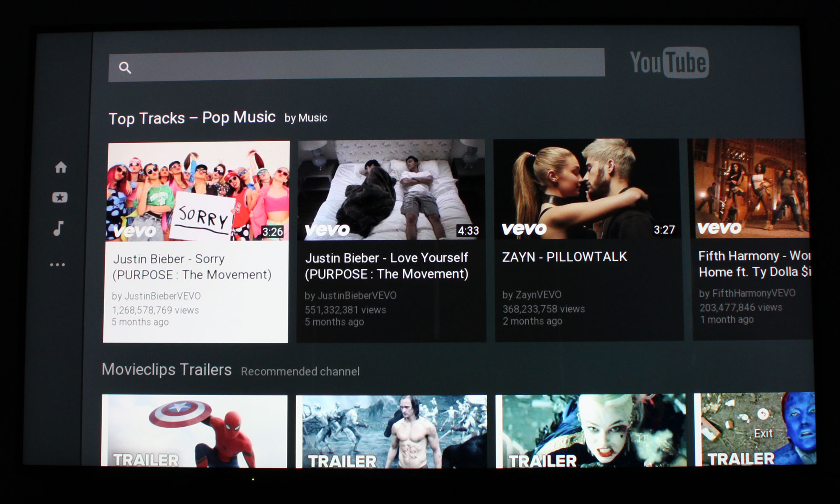Click the YouTube logo
Image resolution: width=840 pixels, height=504 pixels.
pyautogui.click(x=669, y=63)
